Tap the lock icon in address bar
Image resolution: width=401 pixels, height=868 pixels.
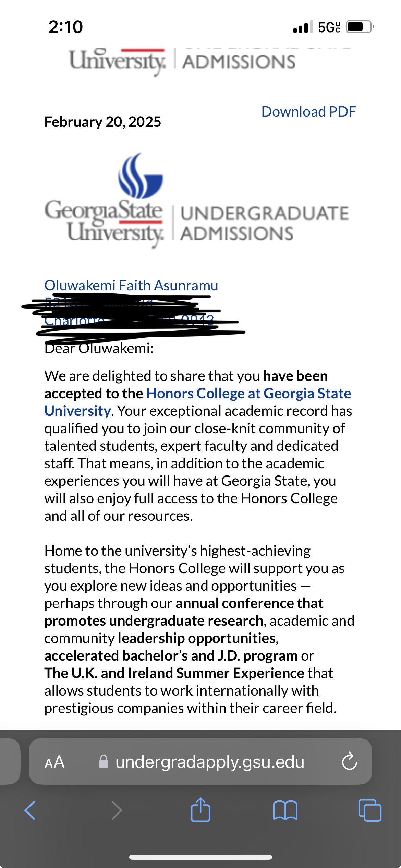[x=104, y=762]
